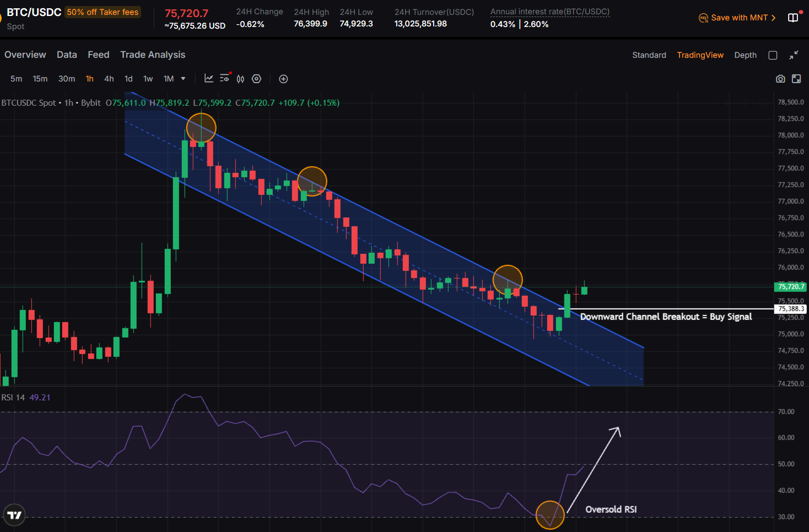Click the Spot label under pair name

(15, 26)
